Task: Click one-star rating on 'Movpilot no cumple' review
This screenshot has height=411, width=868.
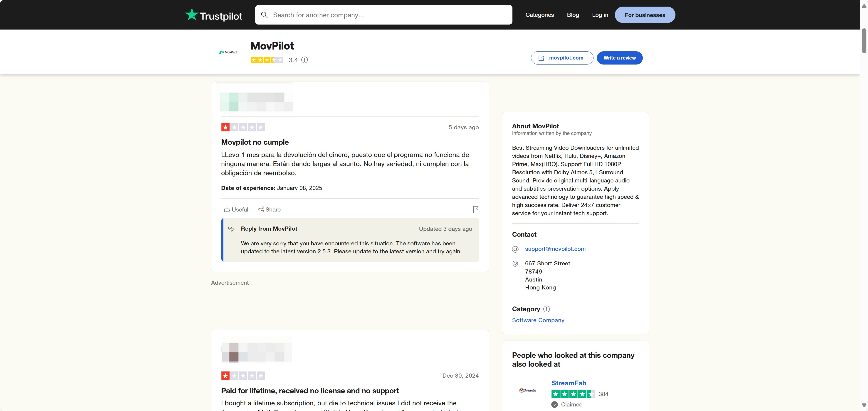Action: (x=243, y=127)
